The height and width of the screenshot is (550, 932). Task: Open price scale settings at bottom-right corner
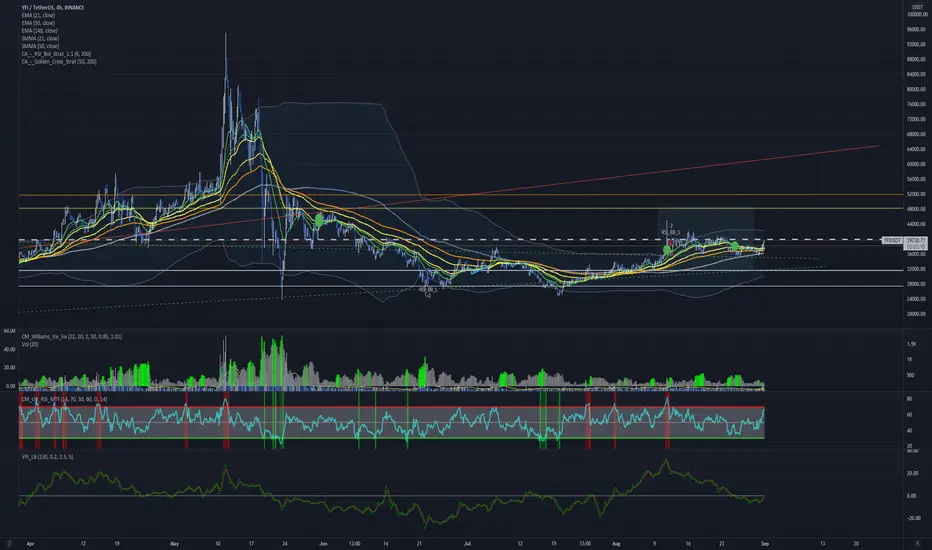tap(919, 543)
